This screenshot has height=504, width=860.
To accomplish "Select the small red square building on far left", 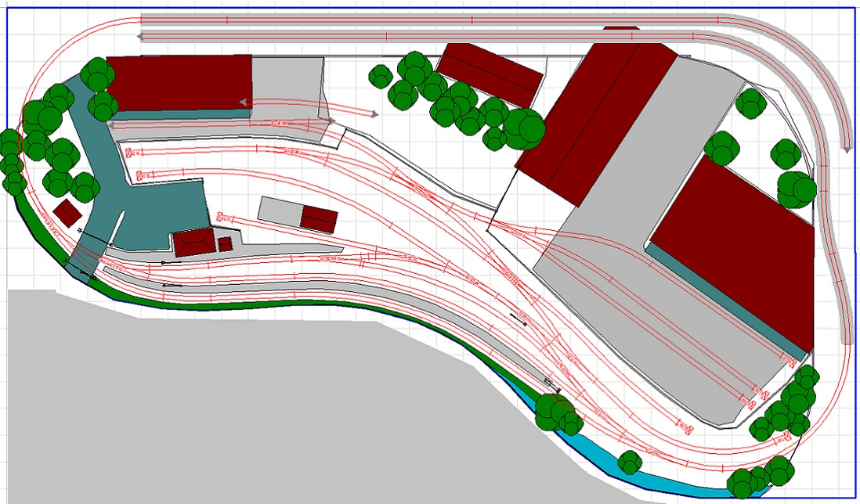I will (x=67, y=212).
